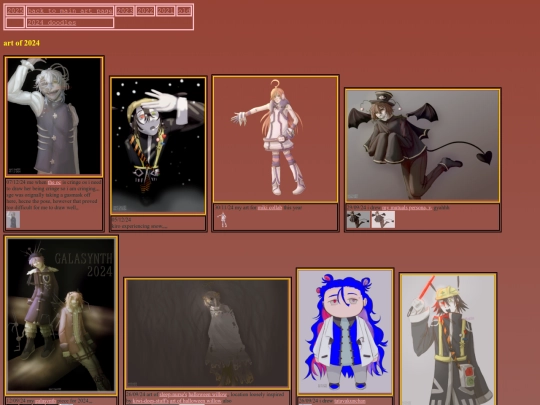This screenshot has height=405, width=540.
Task: Open the 2023 art page link
Action: pos(124,11)
